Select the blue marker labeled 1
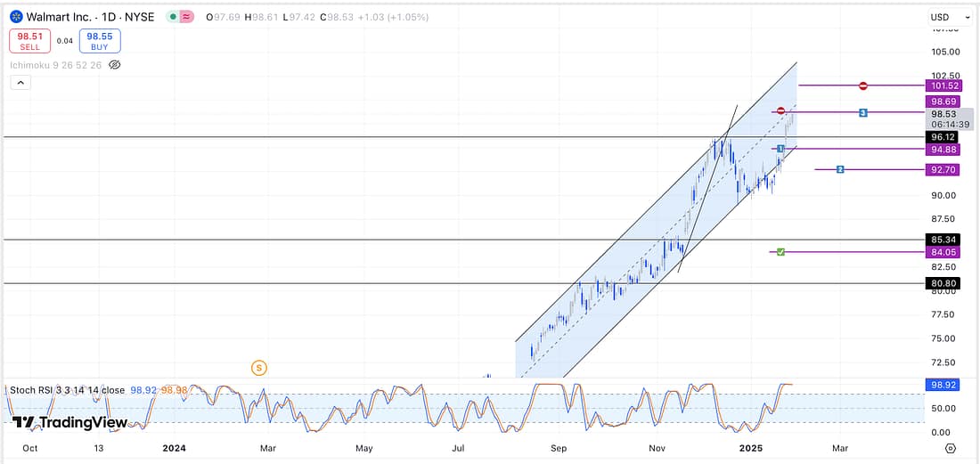980x464 pixels. [780, 149]
